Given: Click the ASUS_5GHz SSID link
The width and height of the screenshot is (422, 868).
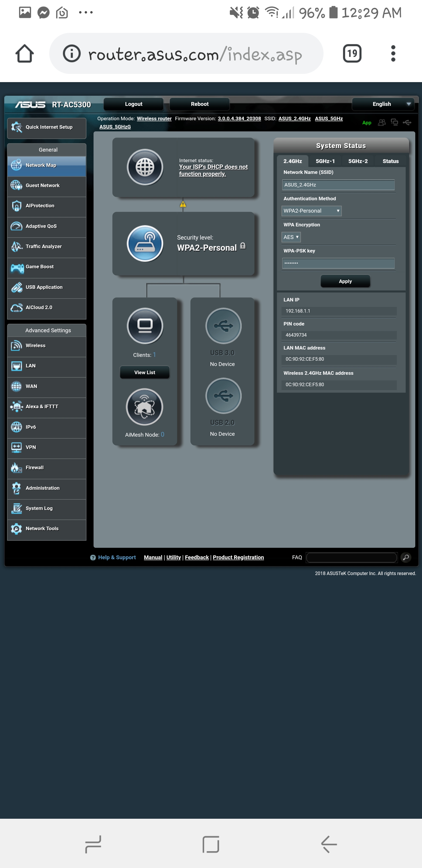Looking at the screenshot, I should pos(329,118).
